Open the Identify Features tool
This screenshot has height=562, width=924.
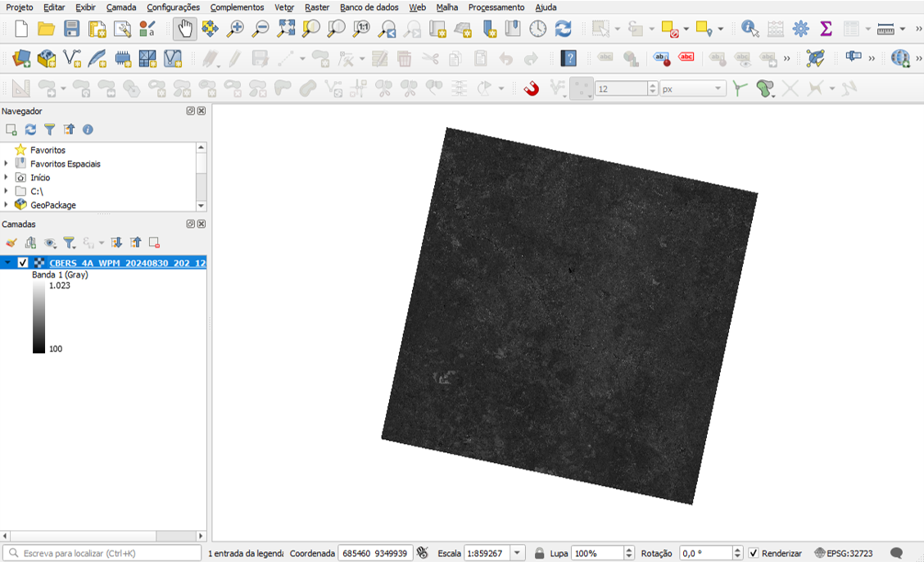coord(750,29)
